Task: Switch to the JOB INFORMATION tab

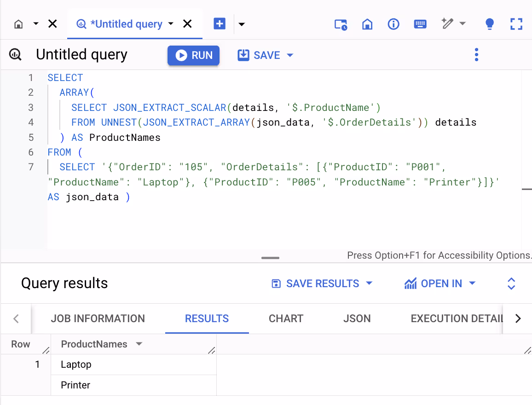Action: [x=98, y=318]
